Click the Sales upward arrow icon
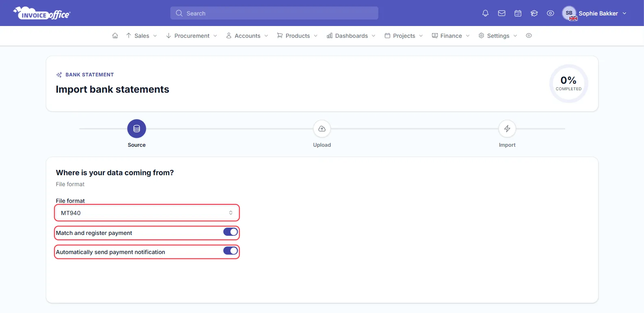 [128, 36]
